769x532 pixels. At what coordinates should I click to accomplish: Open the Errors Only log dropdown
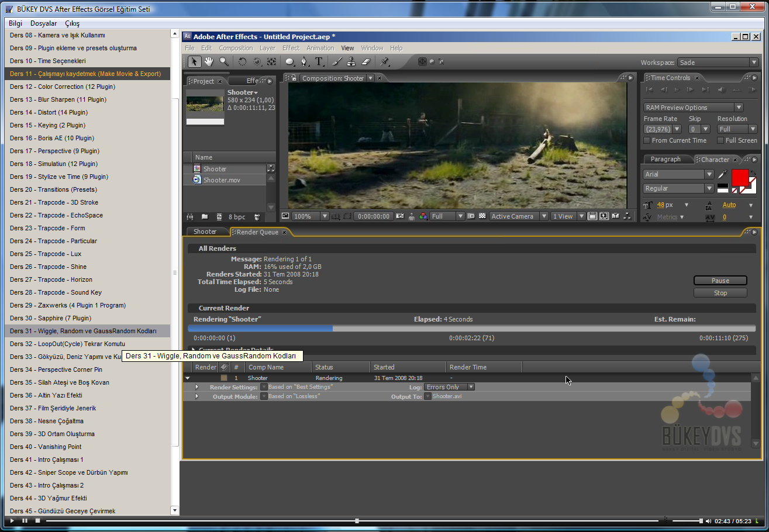pos(449,387)
